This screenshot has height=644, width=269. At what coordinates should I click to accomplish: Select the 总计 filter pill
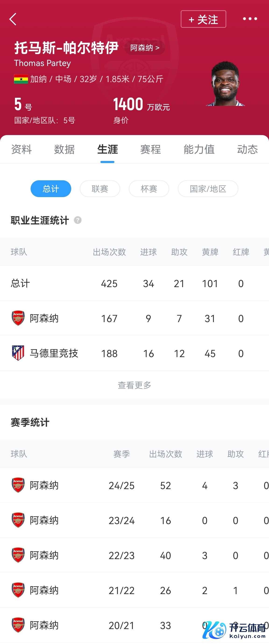51,189
